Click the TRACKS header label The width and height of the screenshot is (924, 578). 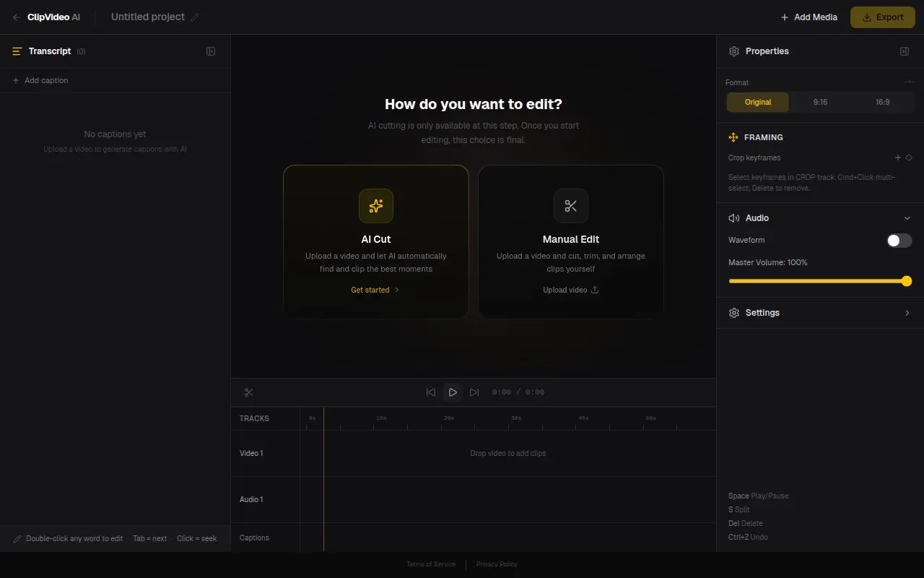pos(254,419)
